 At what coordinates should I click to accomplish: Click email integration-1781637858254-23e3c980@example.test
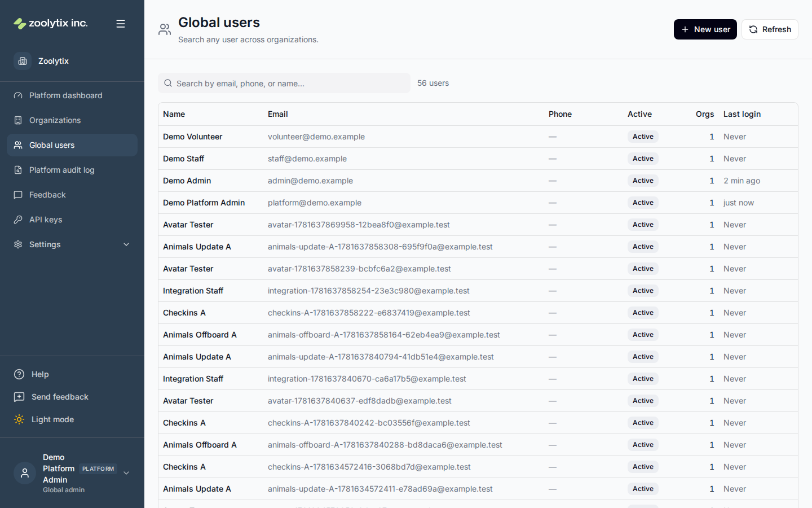click(x=369, y=291)
